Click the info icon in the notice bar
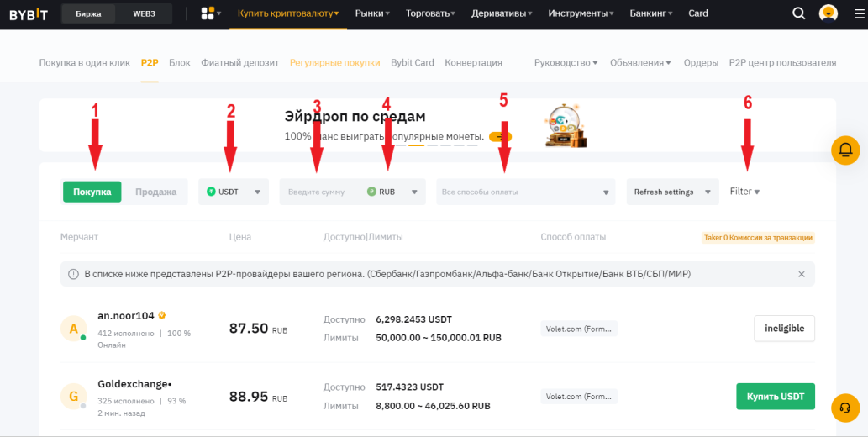 [73, 274]
